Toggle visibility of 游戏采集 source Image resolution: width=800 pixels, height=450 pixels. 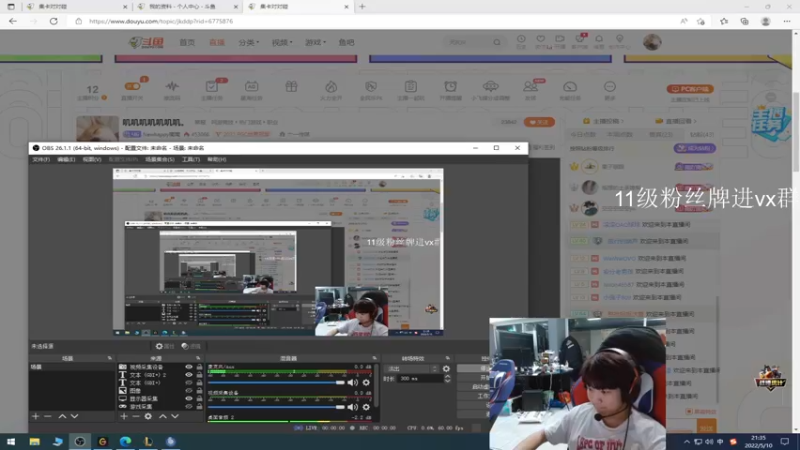coord(189,407)
